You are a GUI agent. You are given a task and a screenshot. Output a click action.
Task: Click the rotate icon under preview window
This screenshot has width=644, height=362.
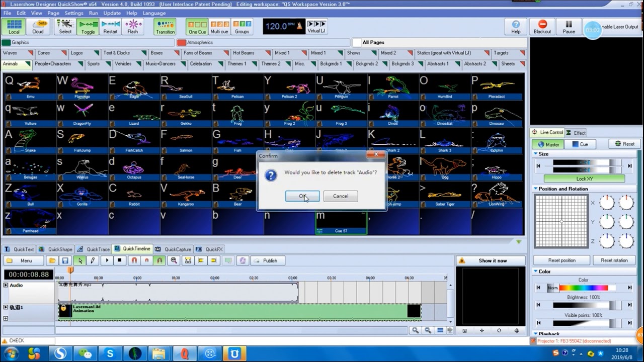coord(499,330)
